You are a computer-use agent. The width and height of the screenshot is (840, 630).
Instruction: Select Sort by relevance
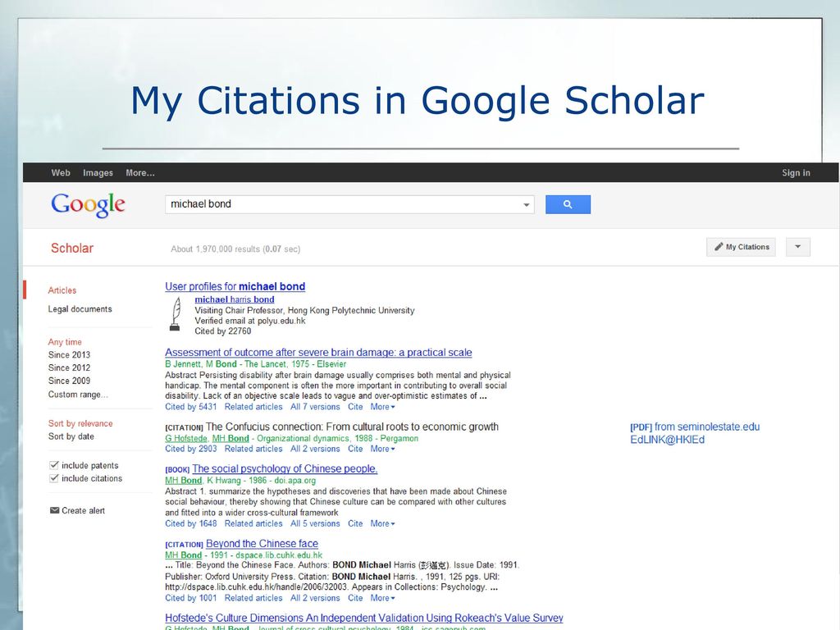click(x=80, y=423)
